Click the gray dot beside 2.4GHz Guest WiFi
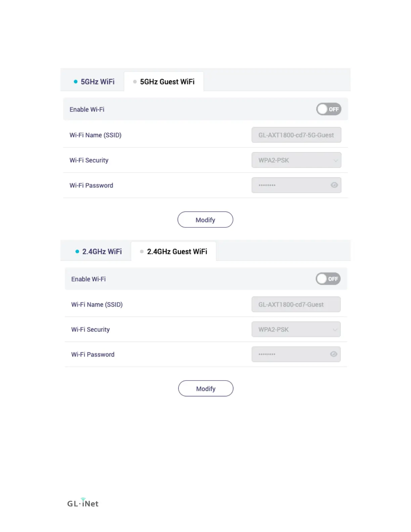 (142, 251)
